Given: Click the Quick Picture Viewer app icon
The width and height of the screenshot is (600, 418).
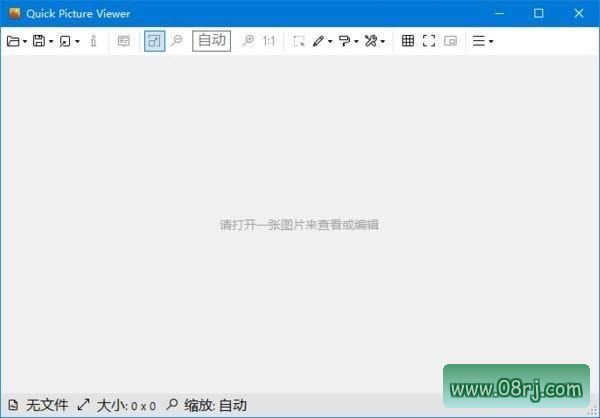Looking at the screenshot, I should (x=15, y=13).
